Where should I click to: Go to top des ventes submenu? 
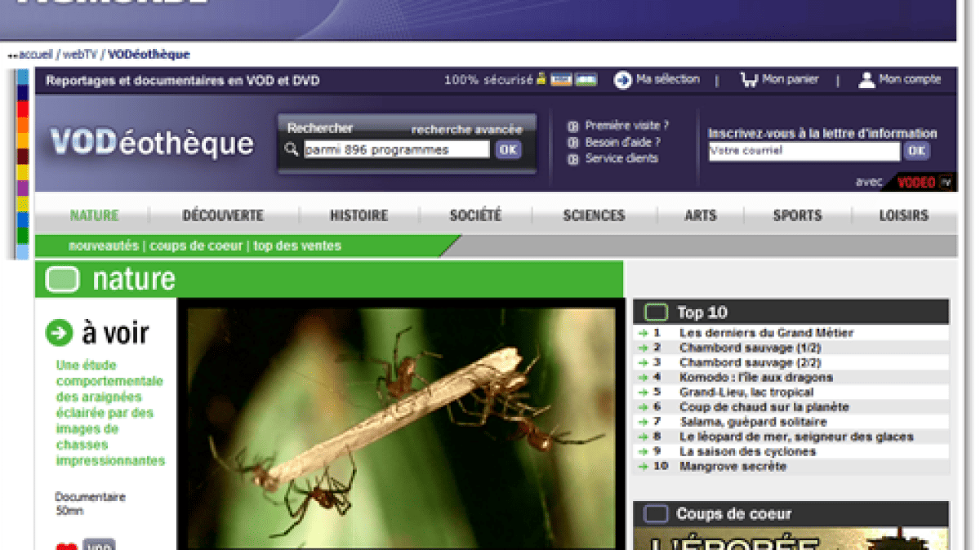point(297,246)
